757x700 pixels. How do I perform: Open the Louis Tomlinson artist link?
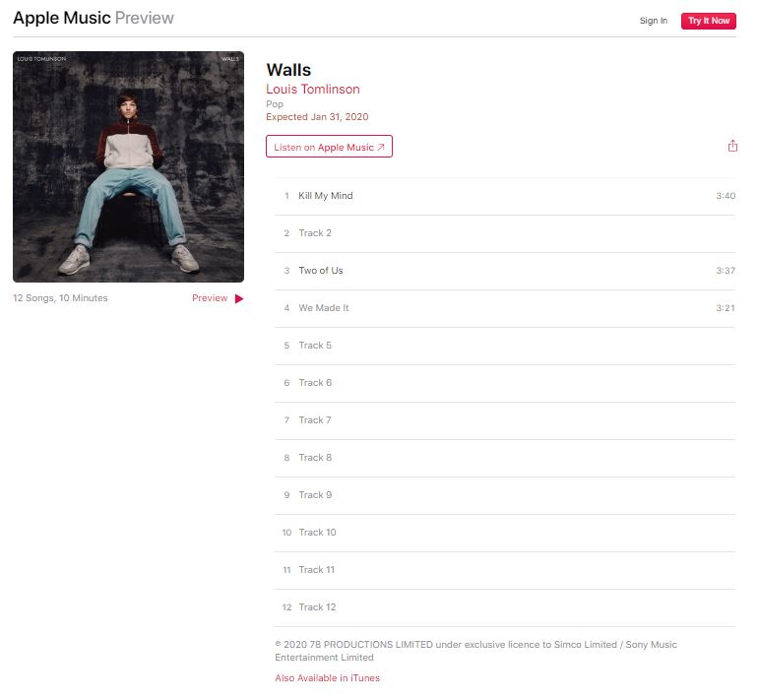(x=313, y=90)
